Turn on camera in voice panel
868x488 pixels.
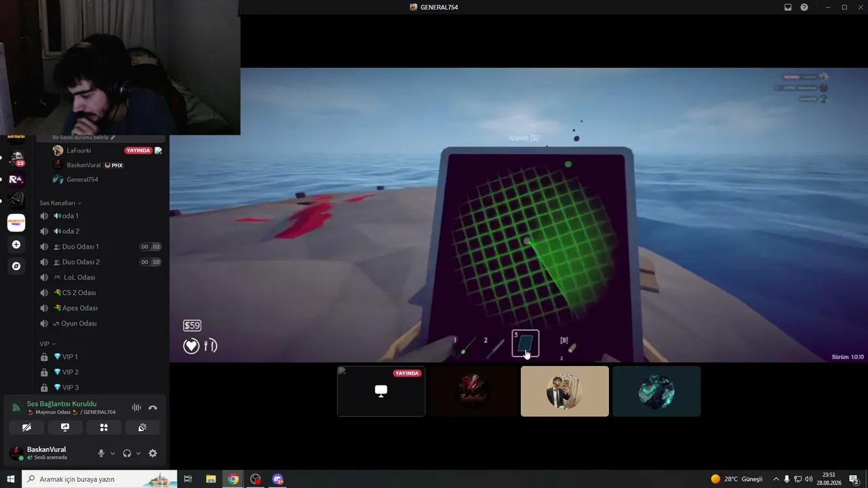click(x=26, y=428)
